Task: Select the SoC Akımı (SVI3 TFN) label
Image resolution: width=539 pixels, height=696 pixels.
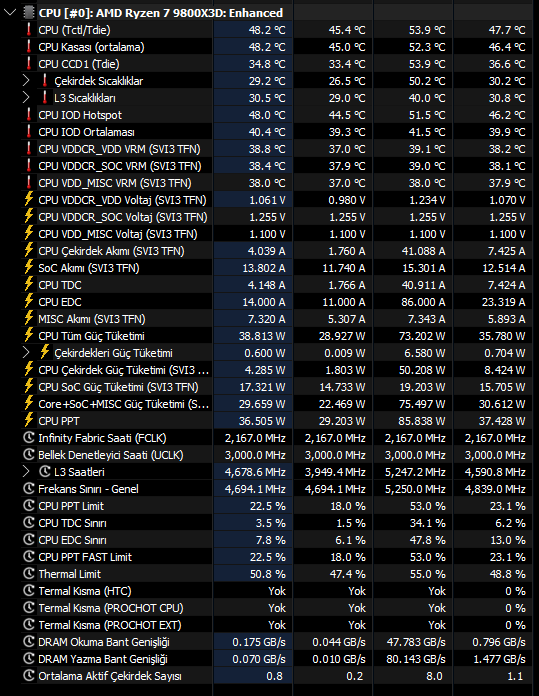Action: point(89,268)
